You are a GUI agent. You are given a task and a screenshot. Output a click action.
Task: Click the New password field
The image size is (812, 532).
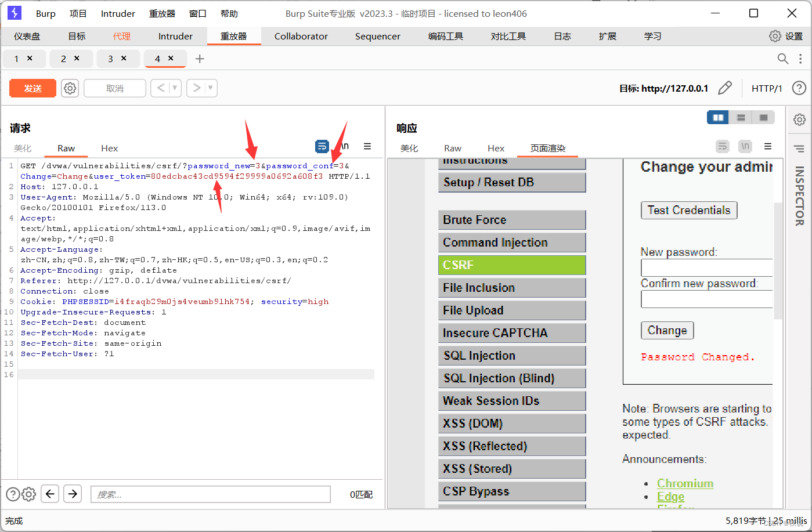(706, 267)
